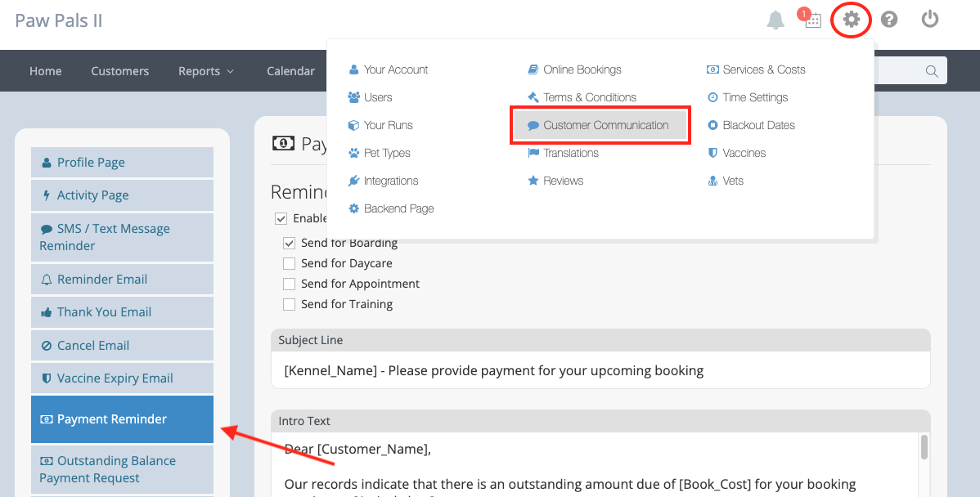Click the flag icon beside Translations
Screen dimensions: 980x497
coord(533,153)
